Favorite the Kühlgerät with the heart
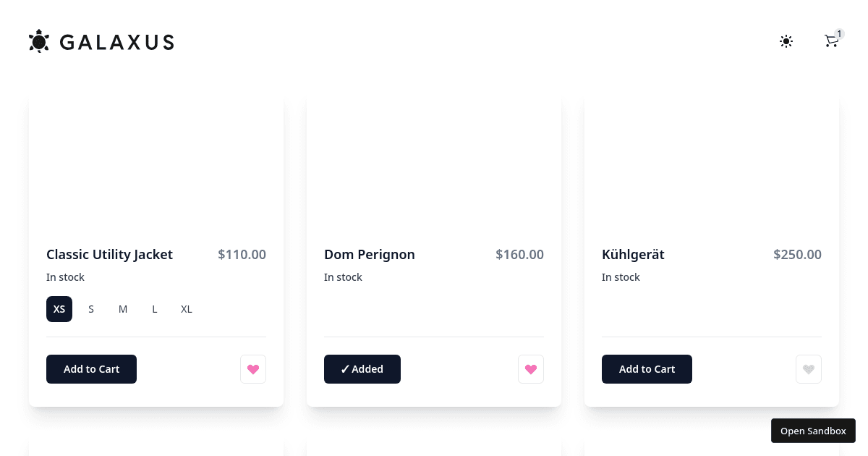This screenshot has height=456, width=868. coord(809,369)
